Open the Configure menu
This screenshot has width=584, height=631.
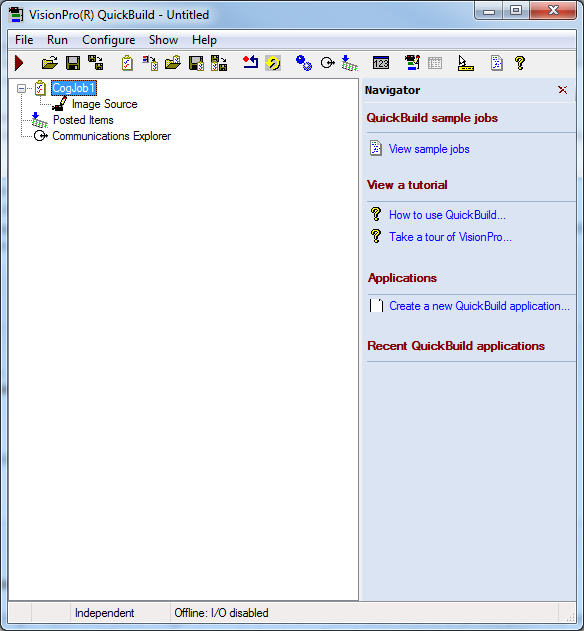(x=109, y=40)
